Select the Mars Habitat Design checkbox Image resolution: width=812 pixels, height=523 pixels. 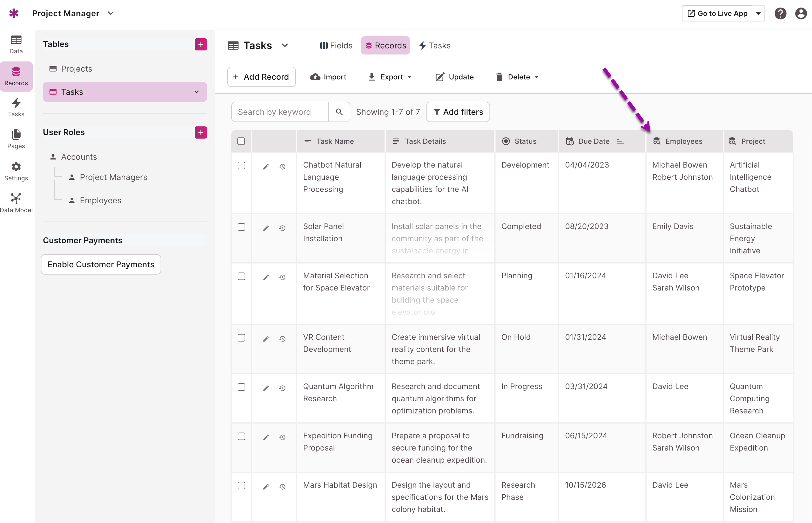241,486
